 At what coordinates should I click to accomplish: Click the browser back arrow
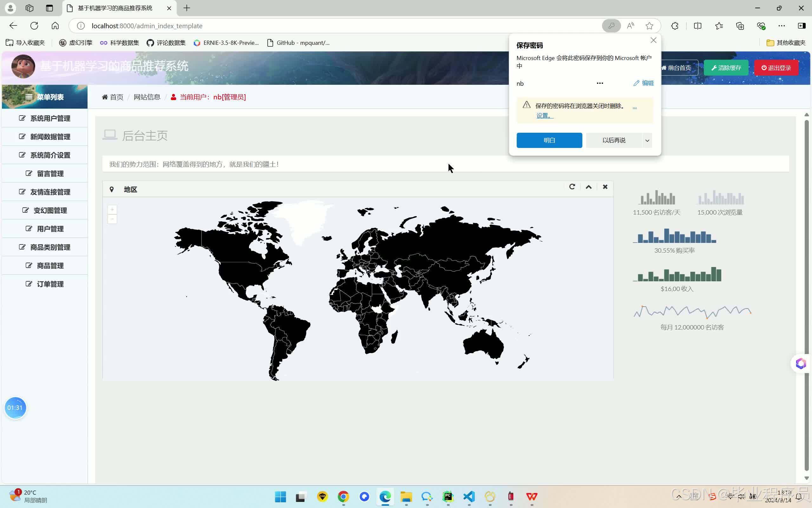click(13, 26)
